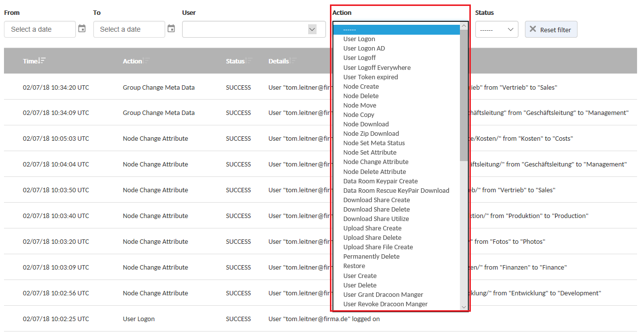The width and height of the screenshot is (644, 335).
Task: Click timestamp "02/07/18 10:03:09 UTC"
Action: click(56, 267)
